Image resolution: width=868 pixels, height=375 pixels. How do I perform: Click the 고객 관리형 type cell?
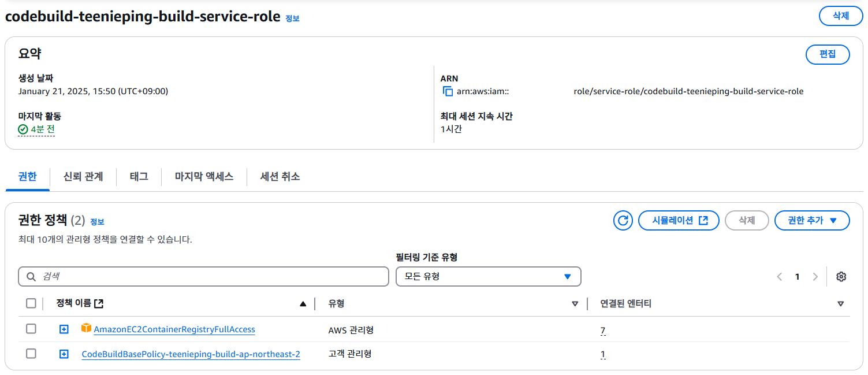coord(350,354)
